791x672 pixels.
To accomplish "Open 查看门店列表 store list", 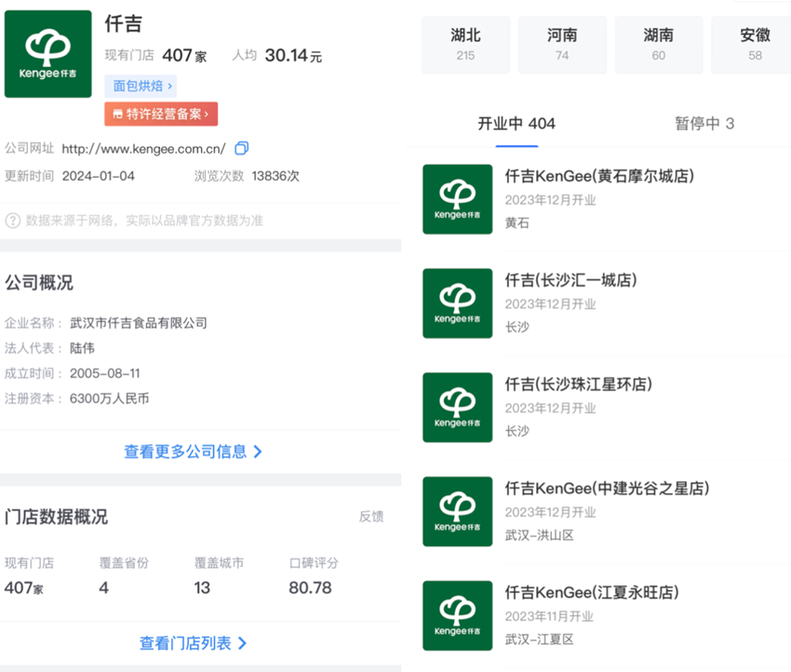I will pyautogui.click(x=194, y=643).
